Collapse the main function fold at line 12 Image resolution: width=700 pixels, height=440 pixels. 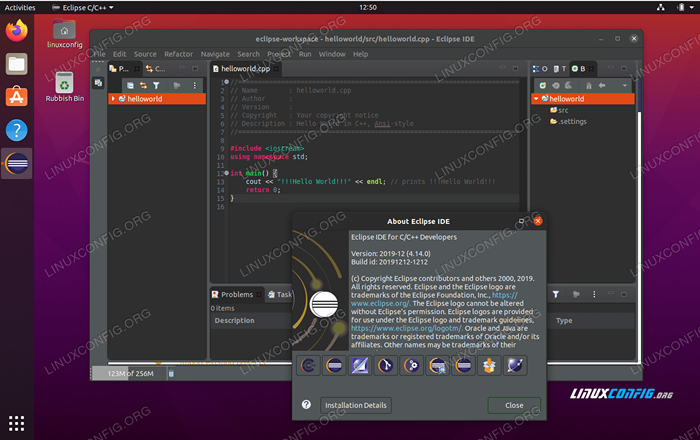[x=226, y=173]
